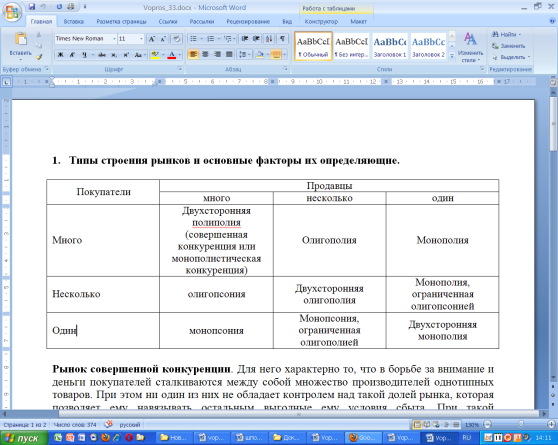Click the horizontal scrollbar at the bottom
The width and height of the screenshot is (558, 445).
pyautogui.click(x=298, y=414)
